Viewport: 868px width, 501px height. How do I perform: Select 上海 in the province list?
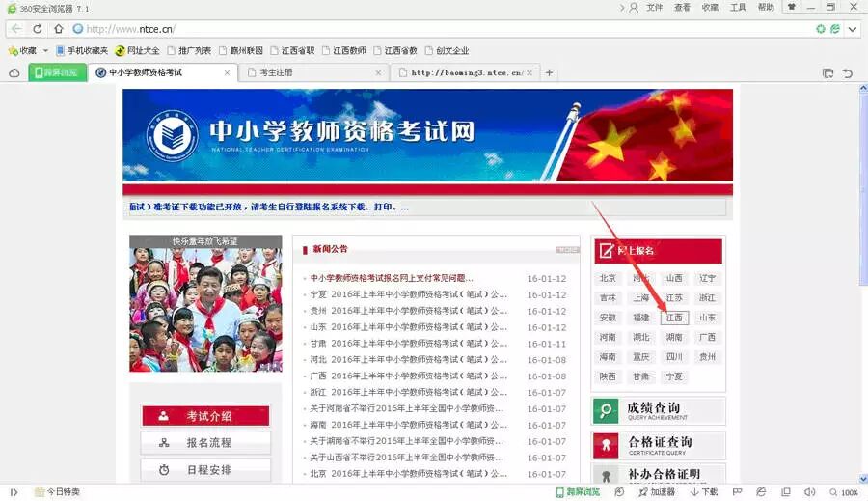coord(641,298)
